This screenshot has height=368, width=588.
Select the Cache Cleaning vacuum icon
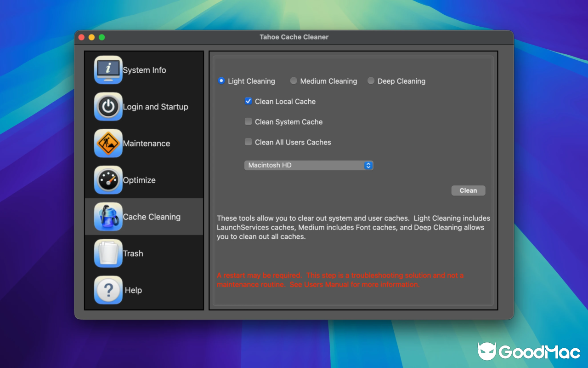[x=108, y=217]
